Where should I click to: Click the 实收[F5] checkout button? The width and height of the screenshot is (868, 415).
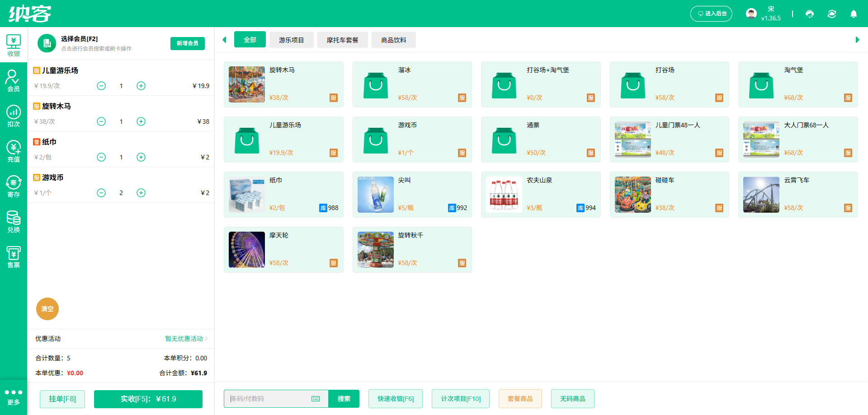click(148, 399)
